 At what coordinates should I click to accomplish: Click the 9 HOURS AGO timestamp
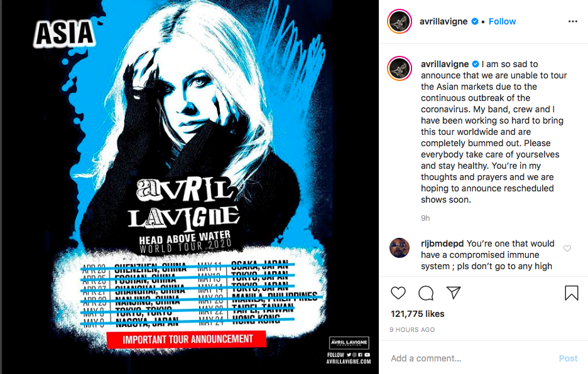pos(412,330)
